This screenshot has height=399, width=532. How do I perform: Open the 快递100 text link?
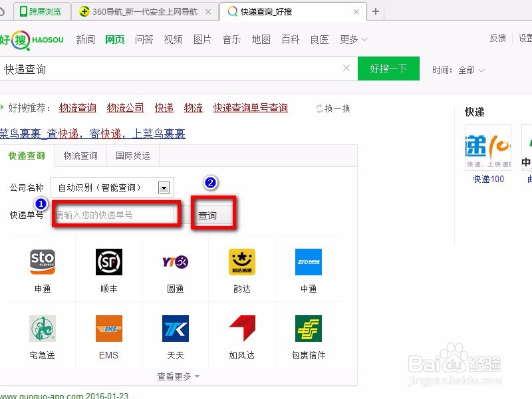pyautogui.click(x=489, y=179)
